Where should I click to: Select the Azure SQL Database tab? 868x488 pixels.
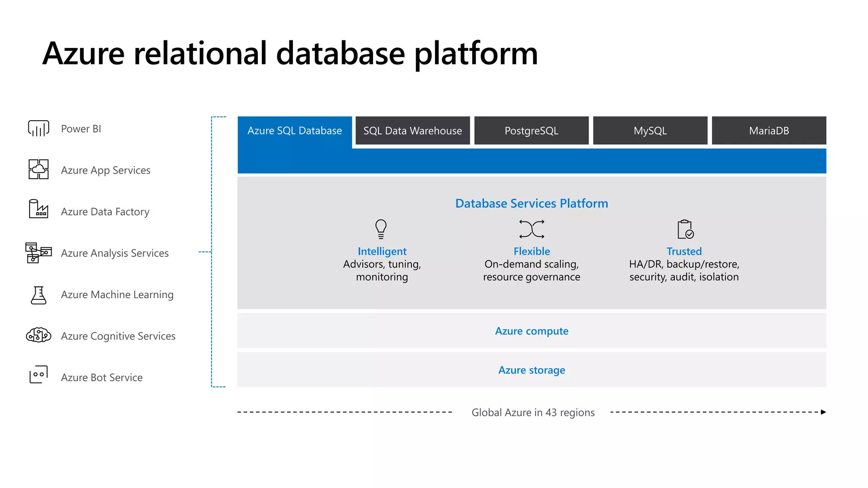pyautogui.click(x=295, y=130)
